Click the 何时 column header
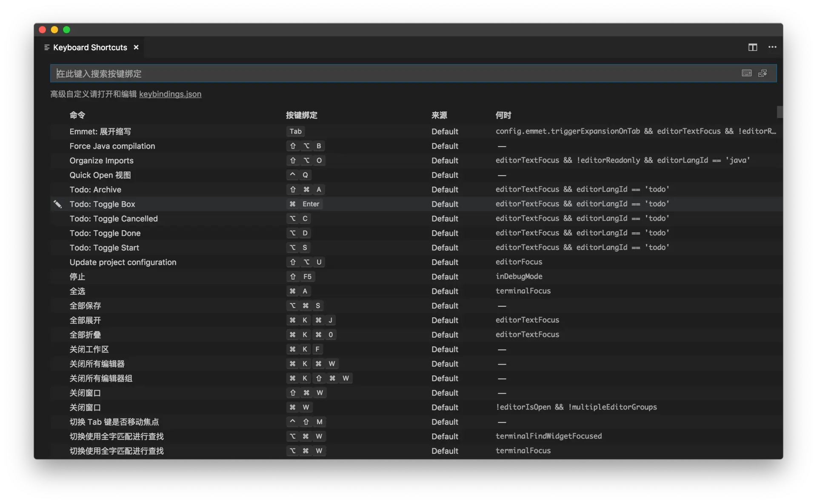 (x=503, y=115)
